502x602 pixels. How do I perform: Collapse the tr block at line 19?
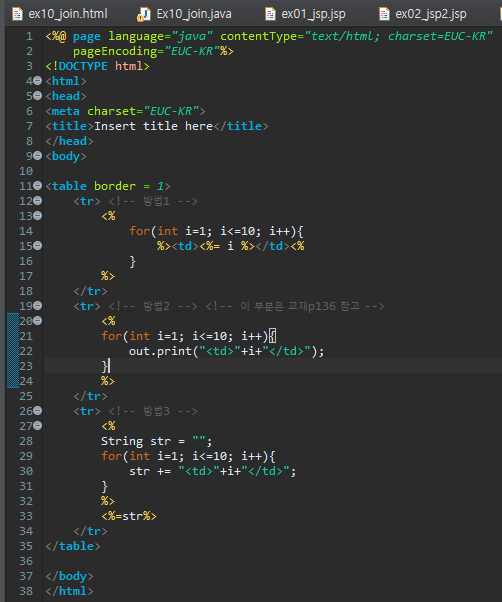pos(37,306)
